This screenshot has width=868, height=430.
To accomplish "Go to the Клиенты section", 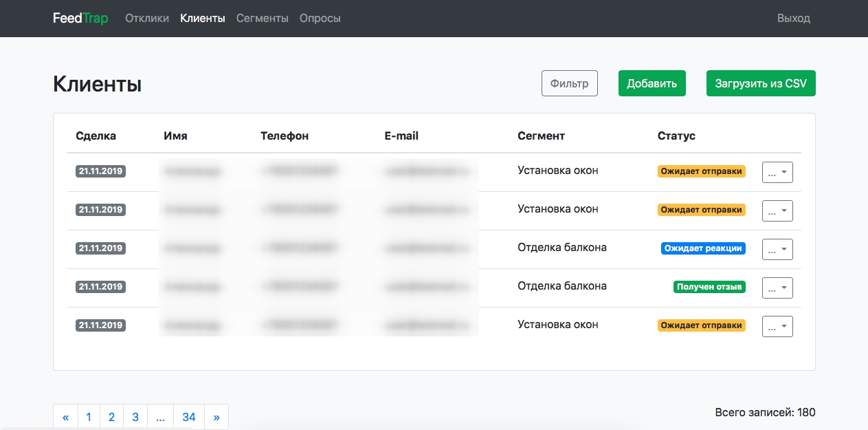I will [203, 19].
